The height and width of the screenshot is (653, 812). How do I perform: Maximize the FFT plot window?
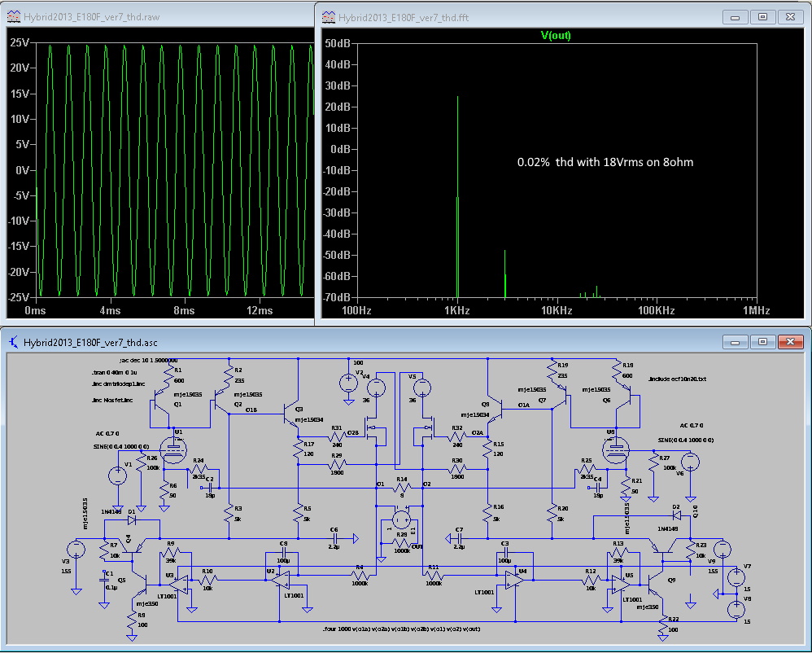coord(762,16)
